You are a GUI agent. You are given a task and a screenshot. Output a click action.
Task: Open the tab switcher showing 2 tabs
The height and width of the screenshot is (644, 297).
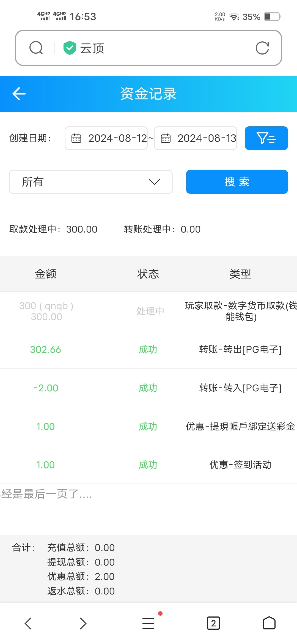coord(213,623)
